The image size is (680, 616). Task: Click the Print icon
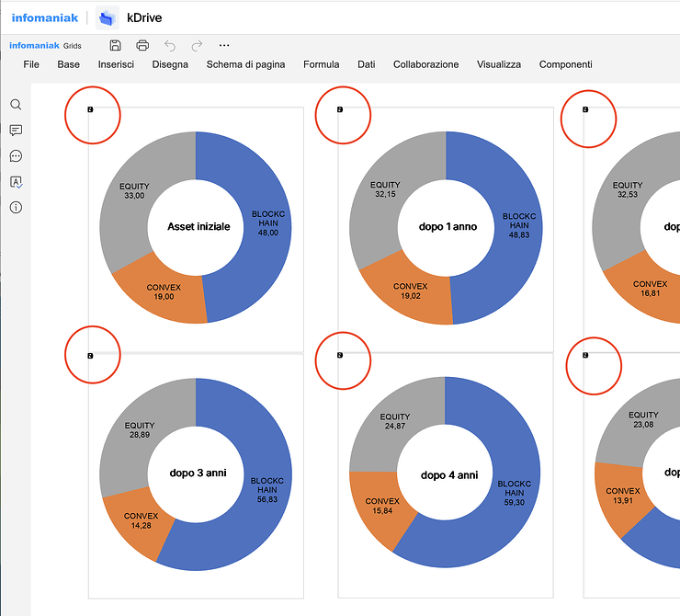(x=142, y=45)
